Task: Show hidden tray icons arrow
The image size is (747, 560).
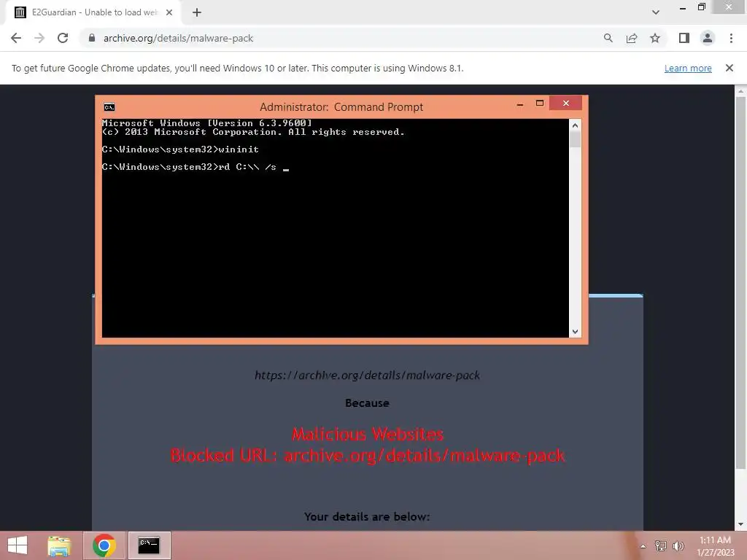Action: point(643,546)
